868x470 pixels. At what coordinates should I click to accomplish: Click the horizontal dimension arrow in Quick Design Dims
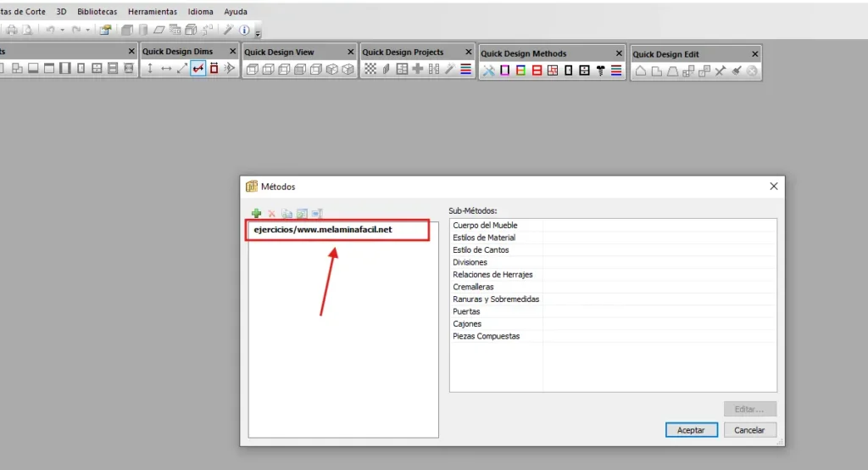(166, 69)
